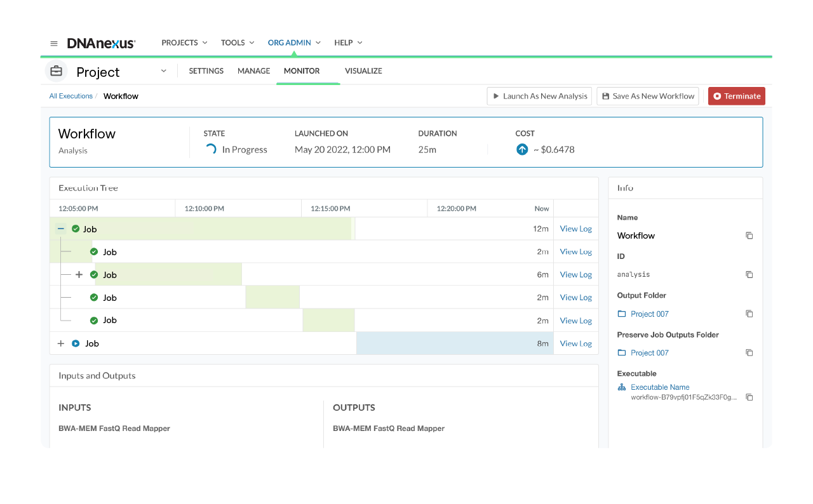The width and height of the screenshot is (813, 504).
Task: Copy the Workflow name using its copy icon
Action: pyautogui.click(x=749, y=235)
